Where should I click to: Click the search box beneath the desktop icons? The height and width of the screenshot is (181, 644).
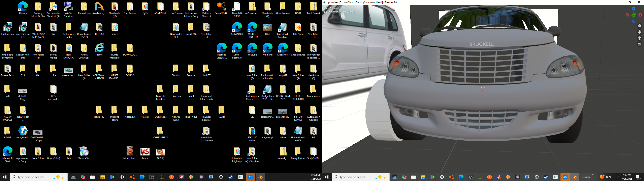coord(38,177)
